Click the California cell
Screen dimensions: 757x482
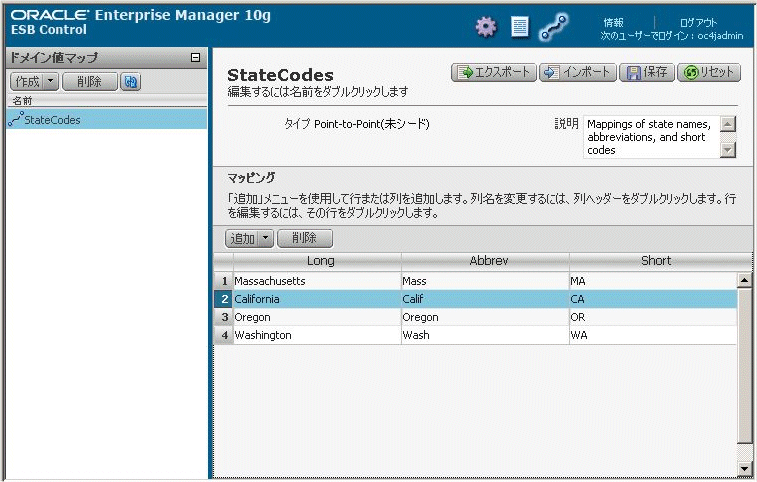(x=317, y=299)
